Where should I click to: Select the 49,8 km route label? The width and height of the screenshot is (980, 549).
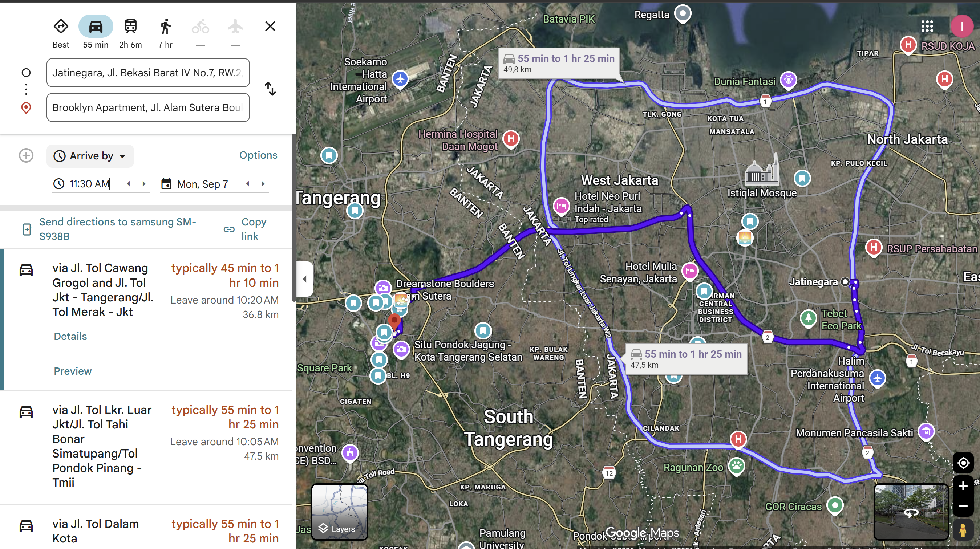pos(559,64)
